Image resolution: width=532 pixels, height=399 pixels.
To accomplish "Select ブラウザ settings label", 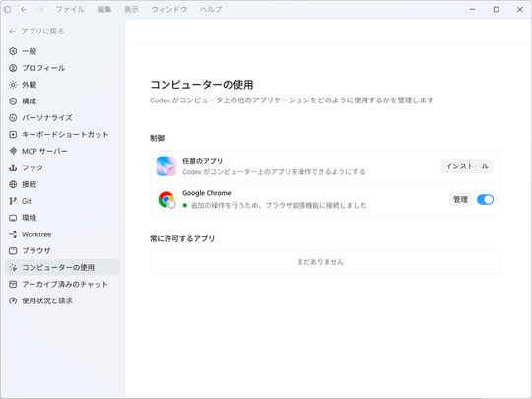I will [x=36, y=251].
